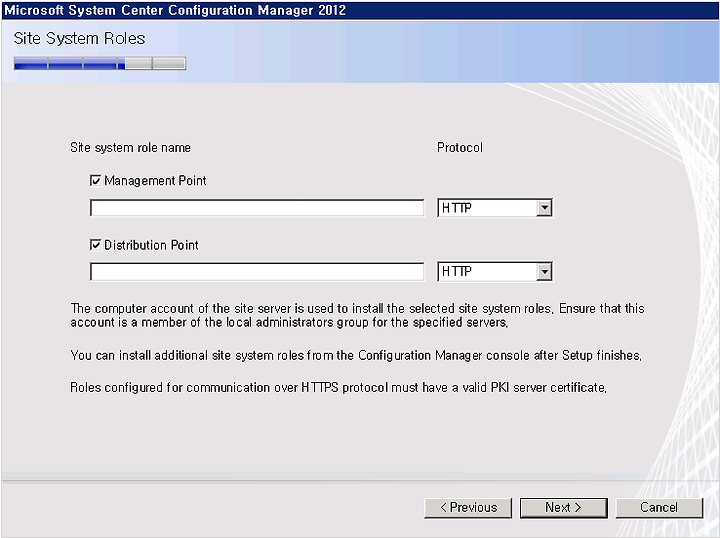Uncheck the Distribution Point checkbox
720x538 pixels.
click(95, 245)
